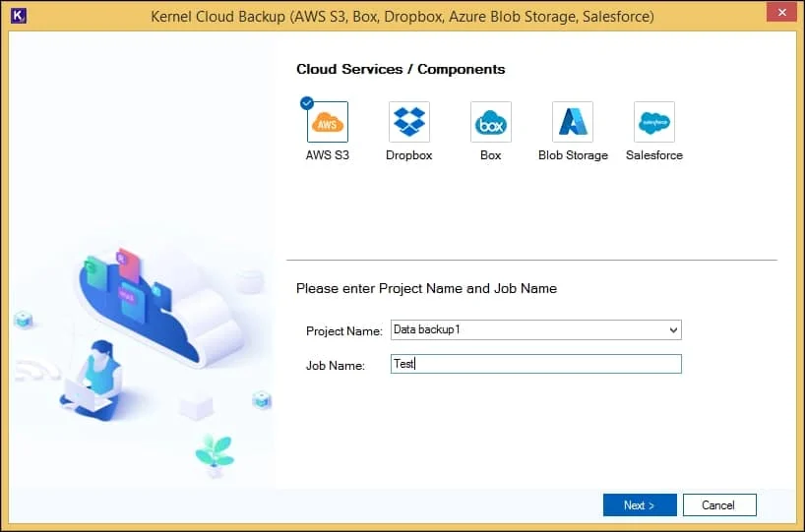This screenshot has height=532, width=805.
Task: Expand the Project Name dropdown arrow
Action: pos(673,329)
